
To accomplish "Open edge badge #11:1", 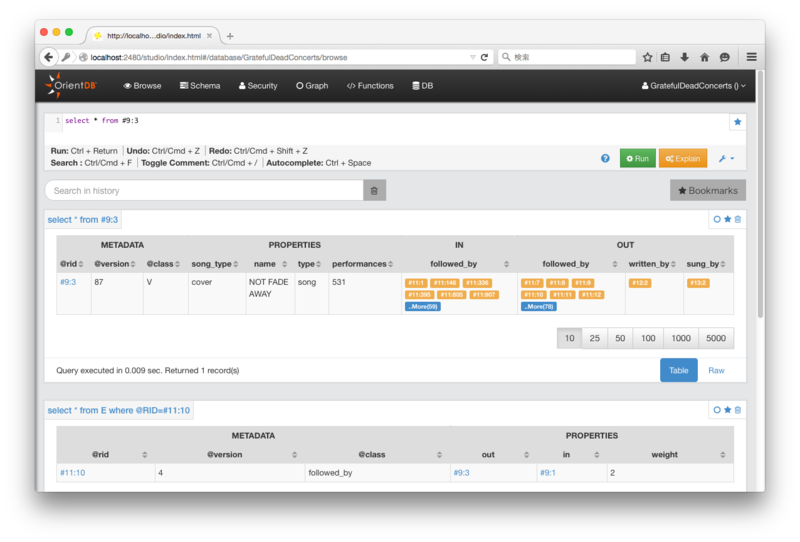I will 416,283.
